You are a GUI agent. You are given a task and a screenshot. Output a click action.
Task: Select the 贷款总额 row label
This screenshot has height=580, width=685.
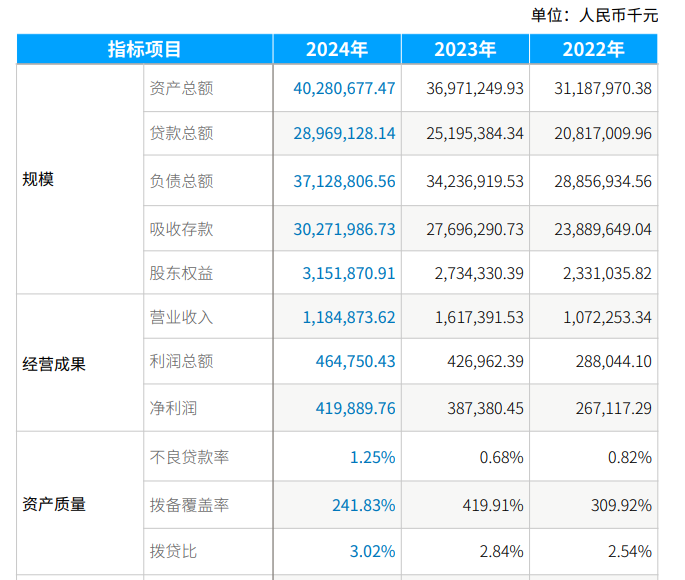pos(181,133)
